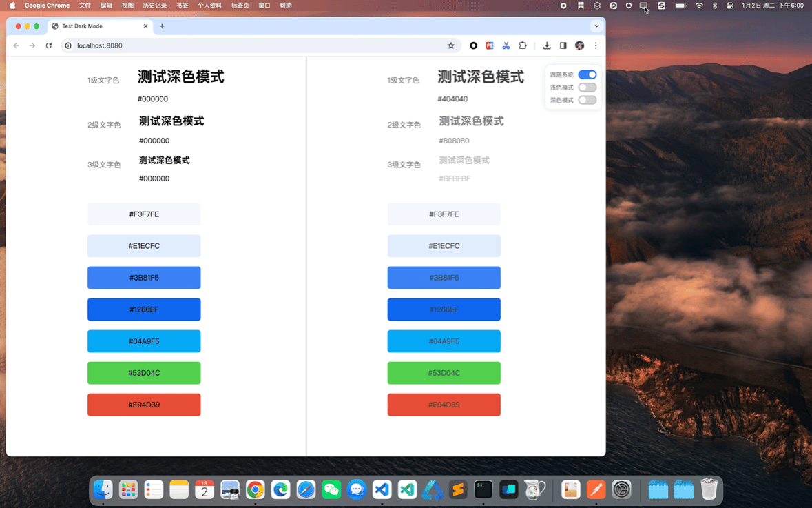Image resolution: width=812 pixels, height=508 pixels.
Task: Open the 视图 menu
Action: click(127, 6)
